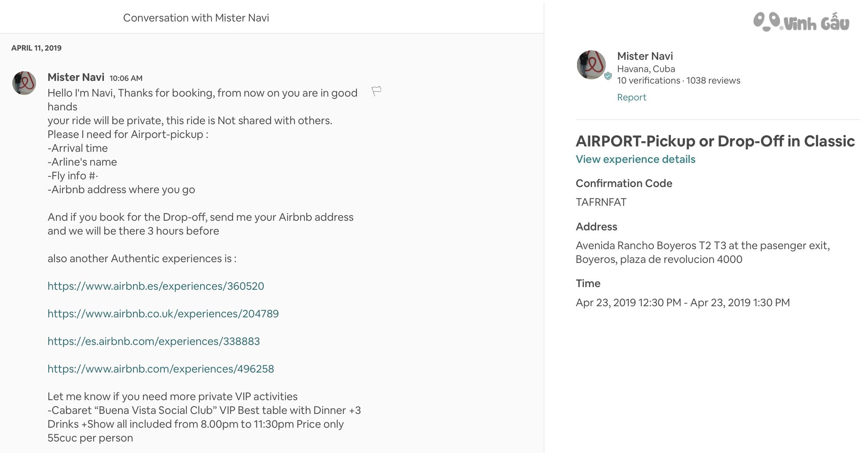
Task: Report Mister Navi's profile
Action: 631,97
